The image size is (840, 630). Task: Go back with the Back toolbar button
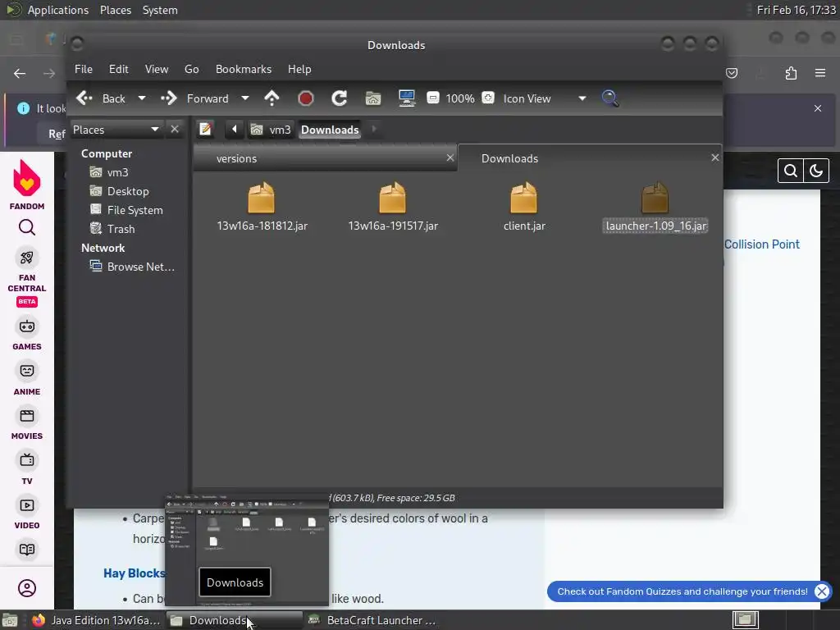[x=101, y=98]
